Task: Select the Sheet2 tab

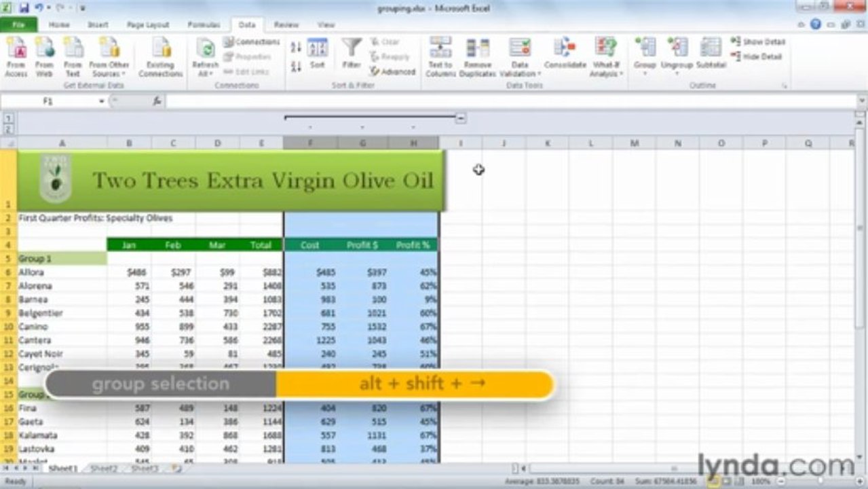Action: [x=104, y=468]
